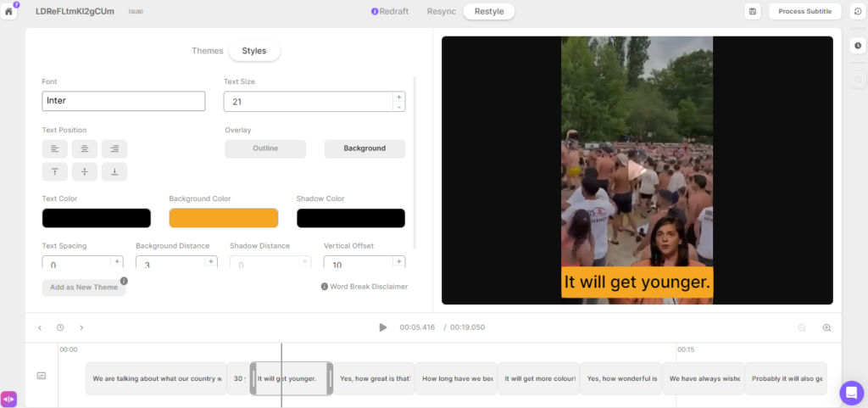Image resolution: width=868 pixels, height=408 pixels.
Task: Align subtitle text center
Action: point(85,148)
